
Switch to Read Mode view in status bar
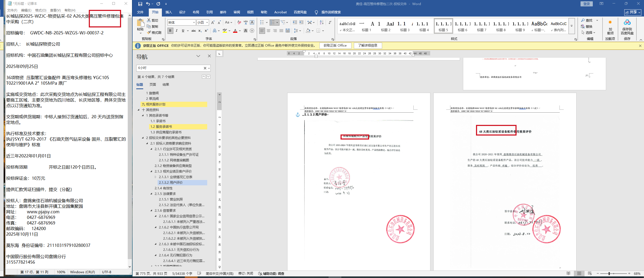(x=569, y=273)
